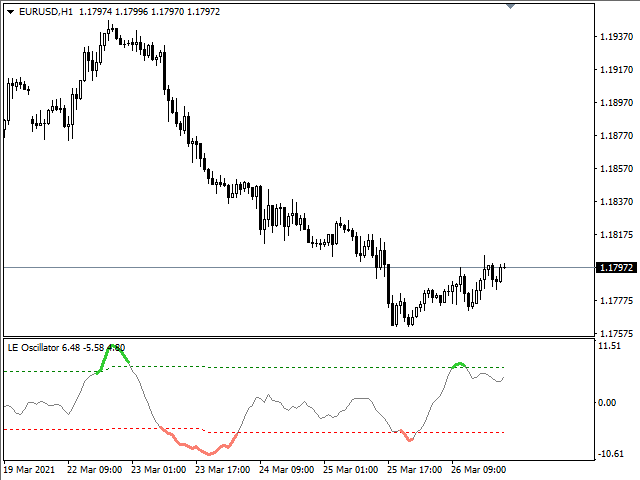
Task: Click the 11.51 oscillator scale value
Action: click(x=609, y=346)
